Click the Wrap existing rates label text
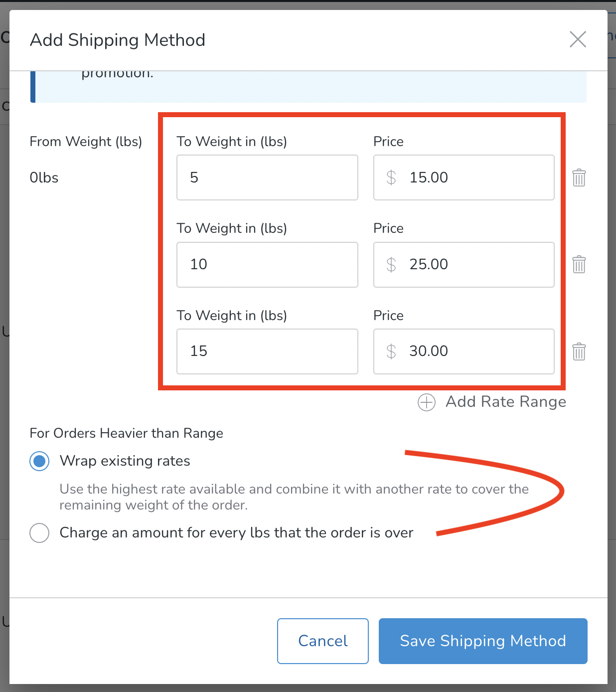 [125, 461]
